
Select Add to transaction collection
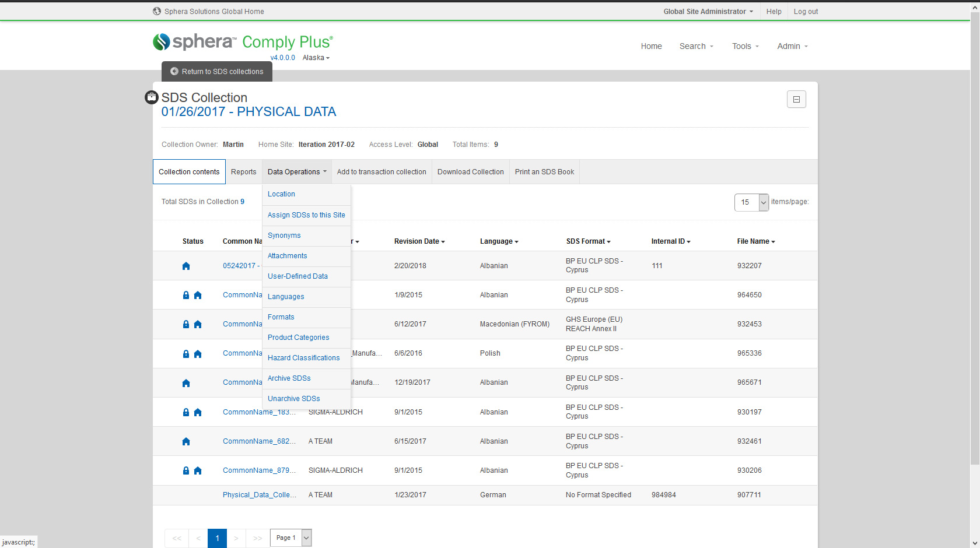(381, 172)
